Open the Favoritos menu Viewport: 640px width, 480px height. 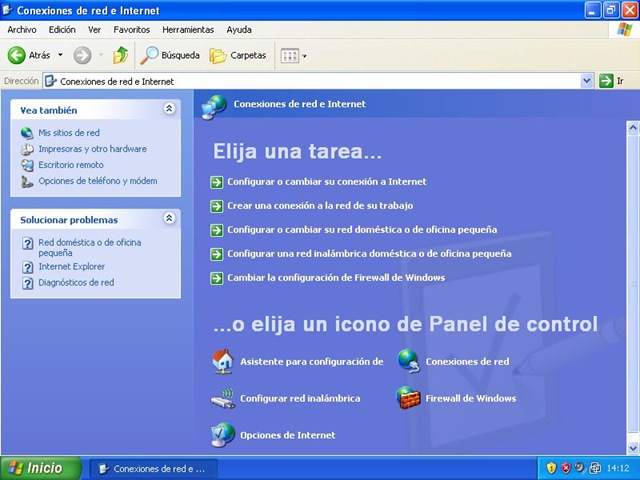click(x=131, y=30)
